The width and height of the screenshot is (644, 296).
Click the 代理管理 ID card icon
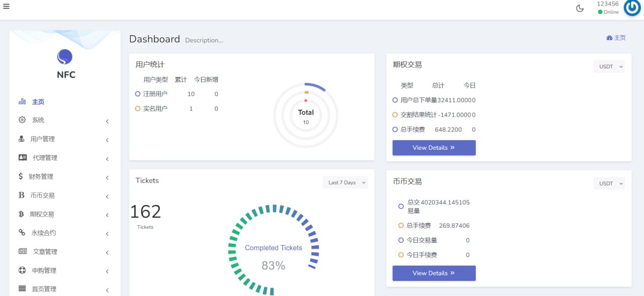(23, 158)
